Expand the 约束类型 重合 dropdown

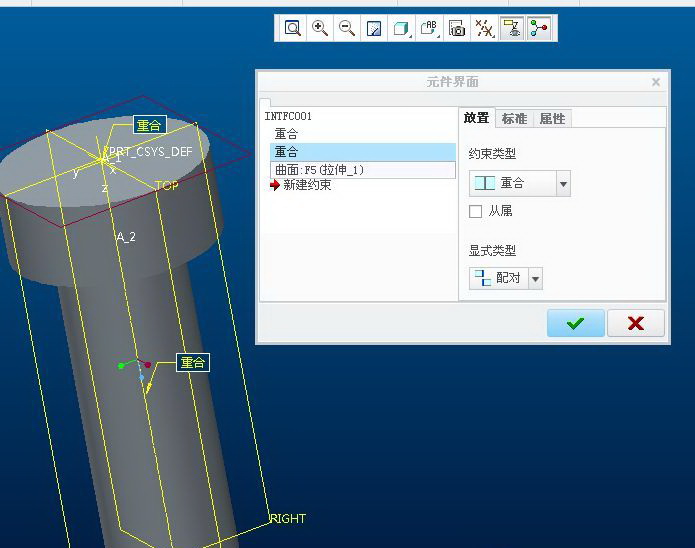click(x=563, y=184)
